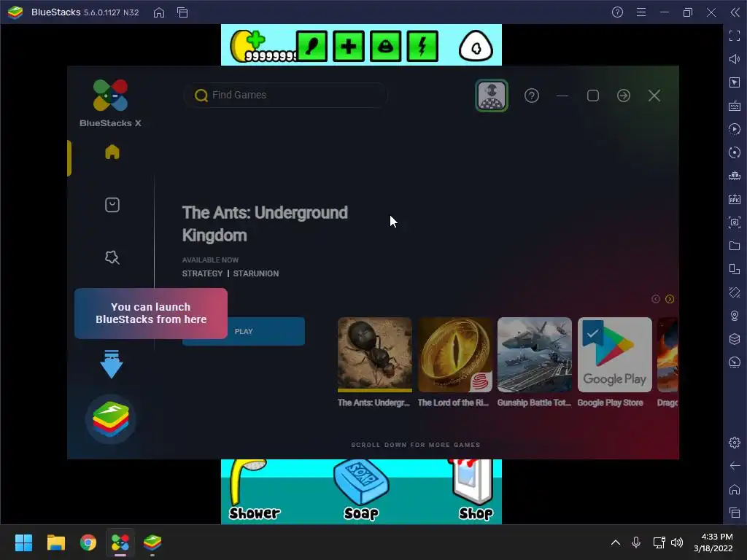Click the Shower item in the game

click(x=254, y=491)
